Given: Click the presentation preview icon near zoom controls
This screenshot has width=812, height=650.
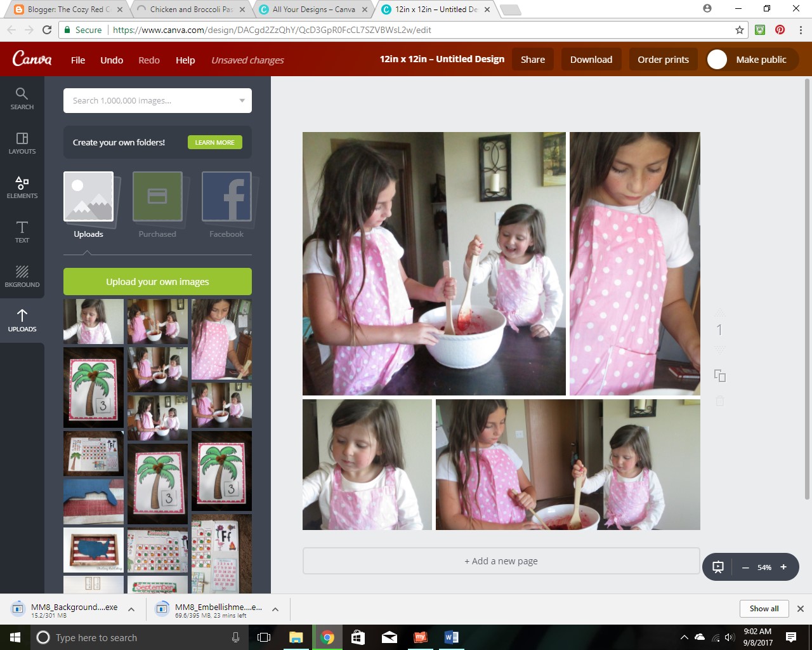Looking at the screenshot, I should pos(717,567).
